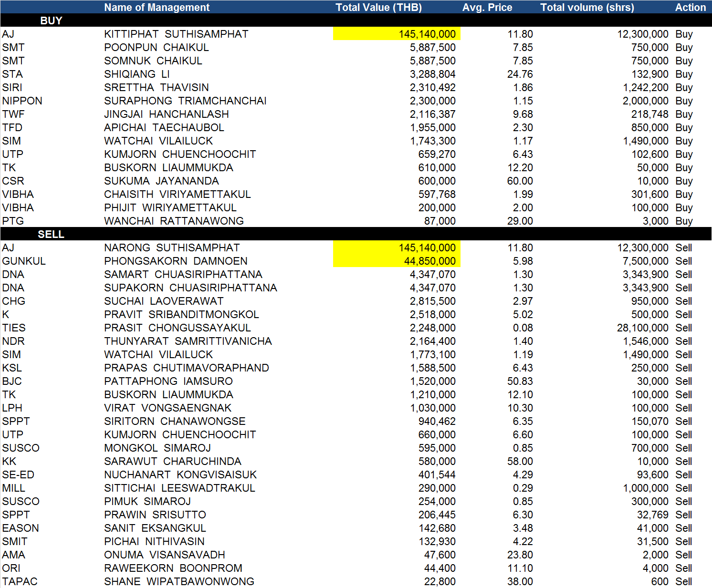Click volume 102,600
The width and height of the screenshot is (712, 588).
pos(649,154)
